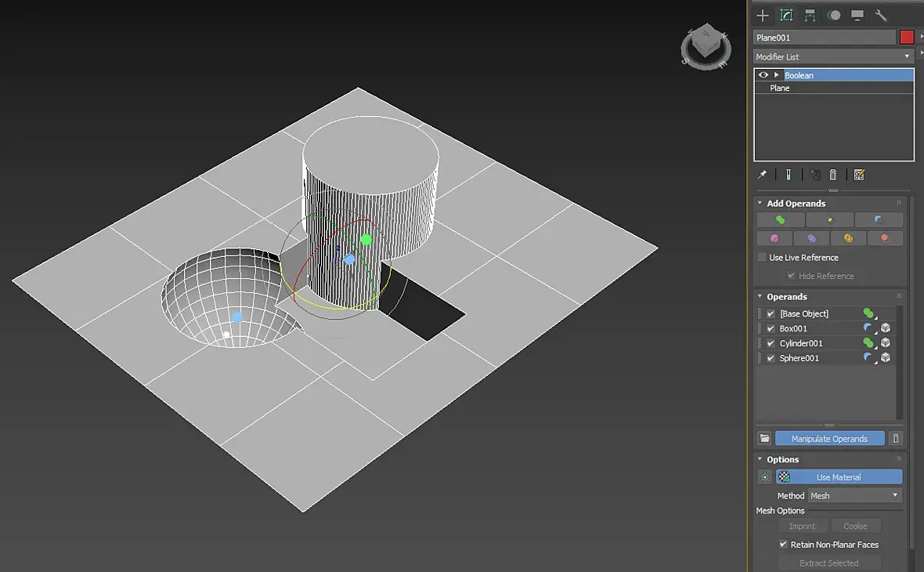Image resolution: width=924 pixels, height=572 pixels.
Task: Open the Method Mesh dropdown
Action: (854, 495)
